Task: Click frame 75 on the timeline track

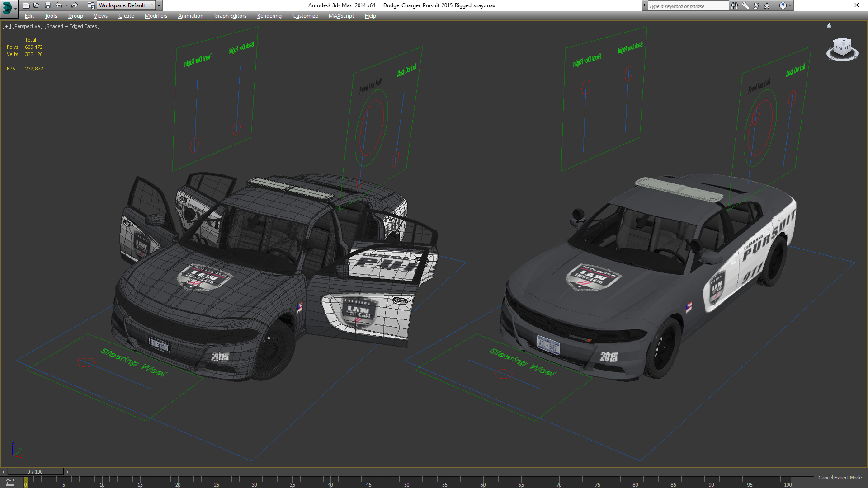Action: (x=597, y=482)
